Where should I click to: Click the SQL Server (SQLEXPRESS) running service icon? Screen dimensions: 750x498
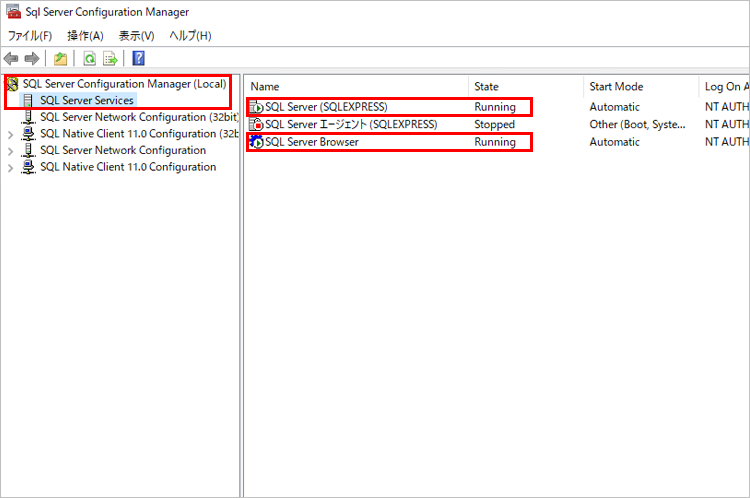tap(256, 107)
